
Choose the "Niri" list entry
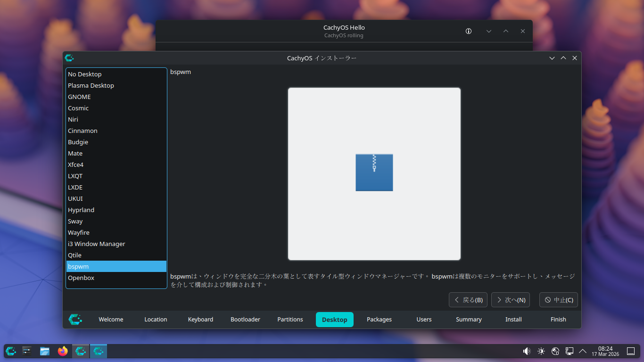(116, 119)
